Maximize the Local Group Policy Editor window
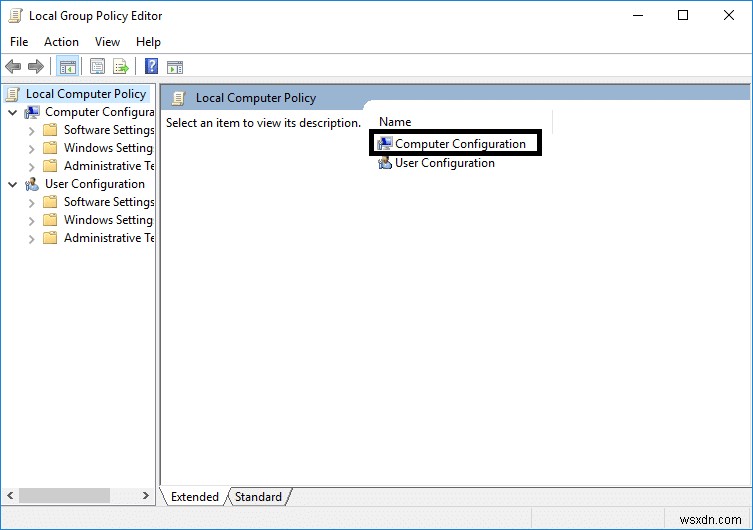753x530 pixels. (x=683, y=15)
